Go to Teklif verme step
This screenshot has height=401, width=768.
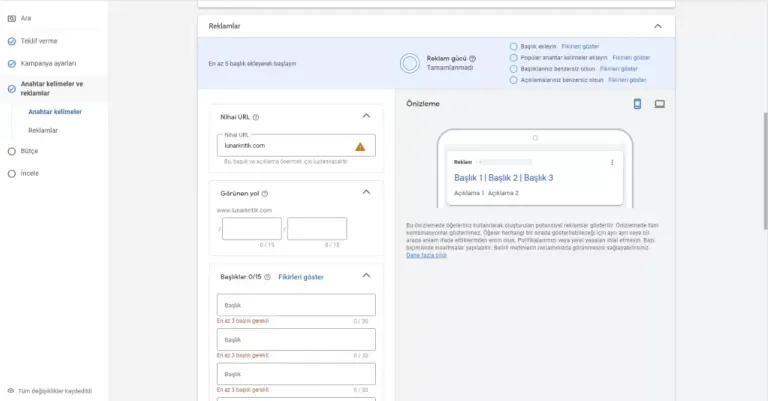tap(39, 41)
